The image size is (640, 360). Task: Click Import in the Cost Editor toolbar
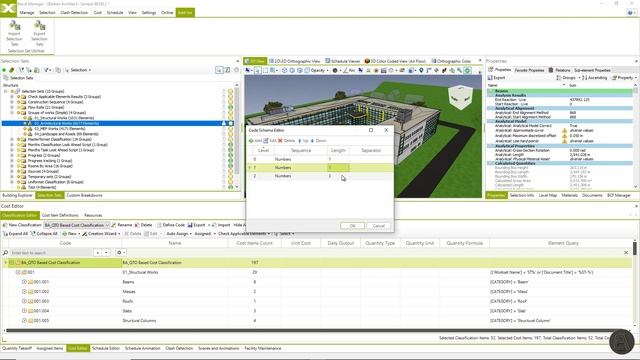click(x=221, y=225)
